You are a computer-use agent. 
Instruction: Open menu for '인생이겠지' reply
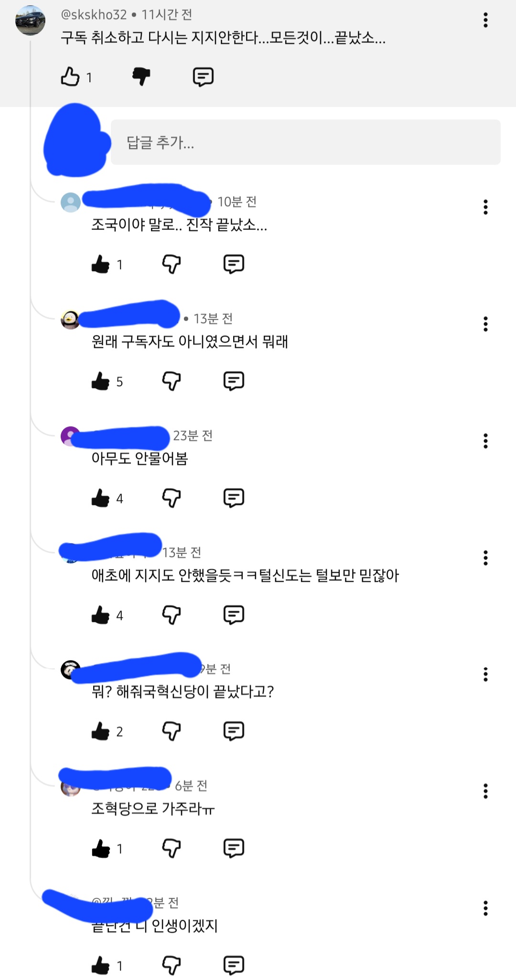click(485, 908)
